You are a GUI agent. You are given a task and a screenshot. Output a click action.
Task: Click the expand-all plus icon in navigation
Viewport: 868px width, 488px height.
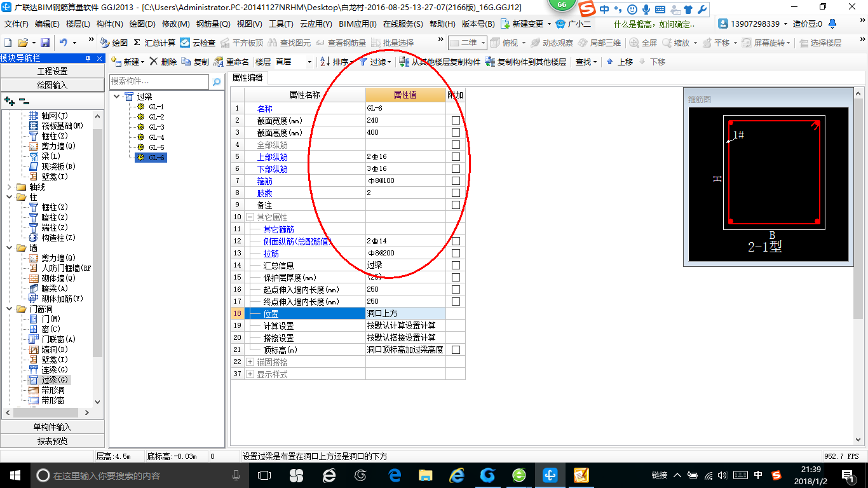point(9,100)
